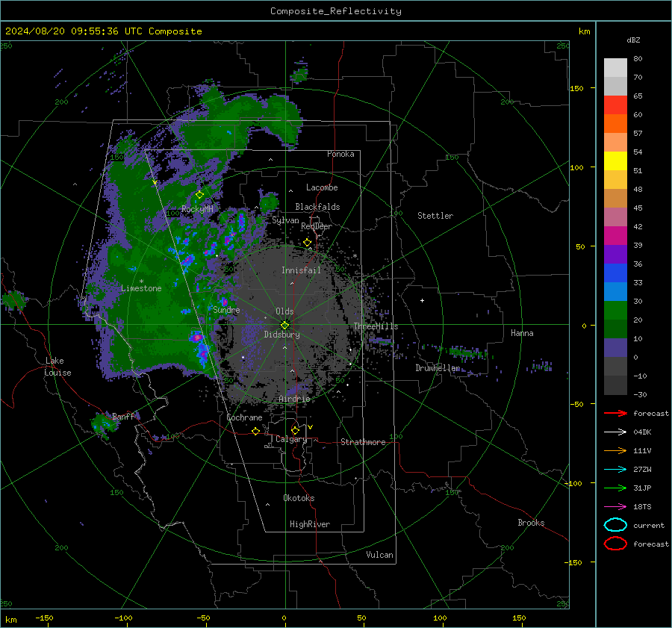Click the 80 dBZ value label in legend
The width and height of the screenshot is (672, 628).
[x=638, y=59]
